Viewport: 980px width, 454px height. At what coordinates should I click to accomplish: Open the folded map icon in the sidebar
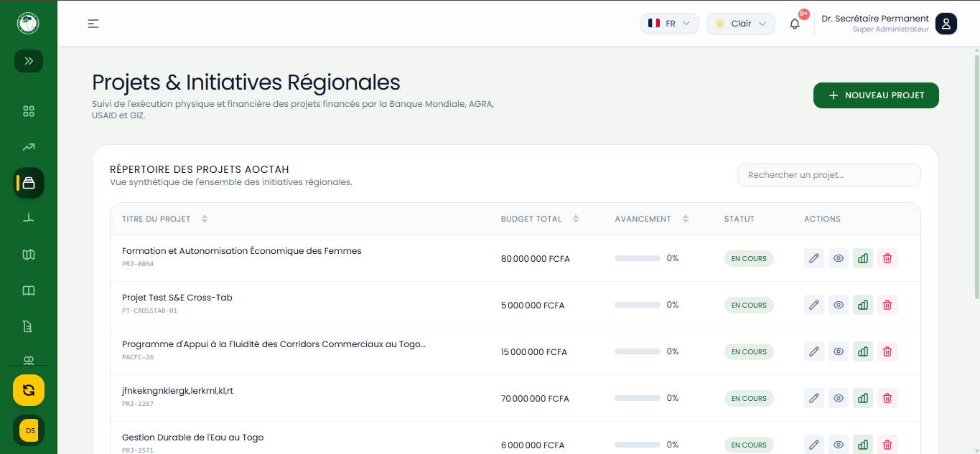(x=29, y=255)
